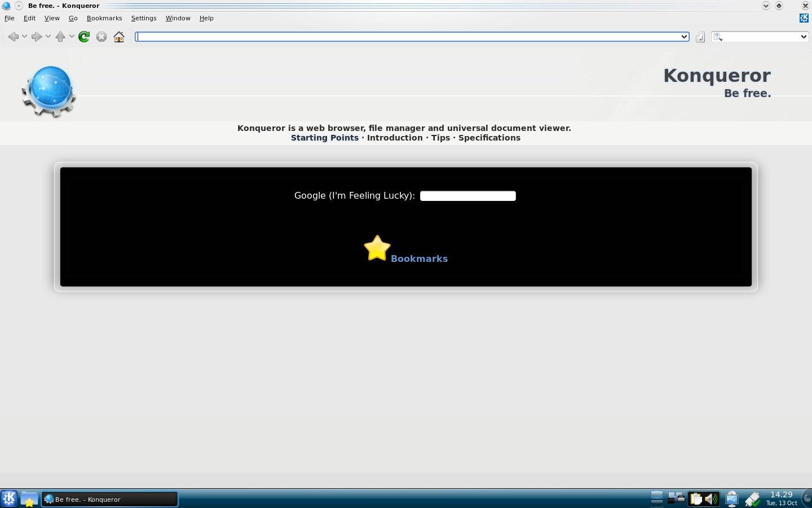This screenshot has width=812, height=508.
Task: Click the search provider icon in search box
Action: 718,37
